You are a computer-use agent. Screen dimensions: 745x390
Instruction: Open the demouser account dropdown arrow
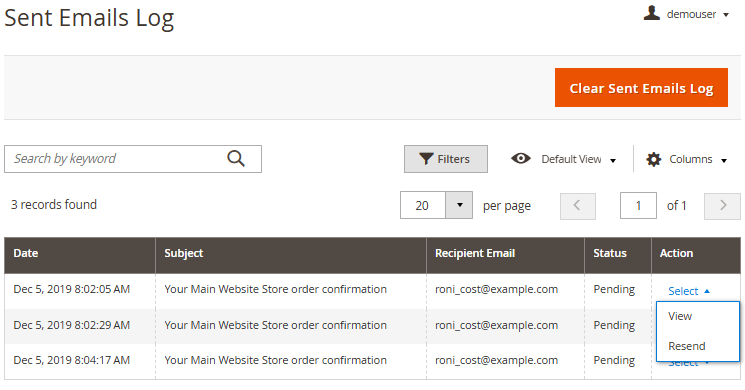click(x=726, y=15)
